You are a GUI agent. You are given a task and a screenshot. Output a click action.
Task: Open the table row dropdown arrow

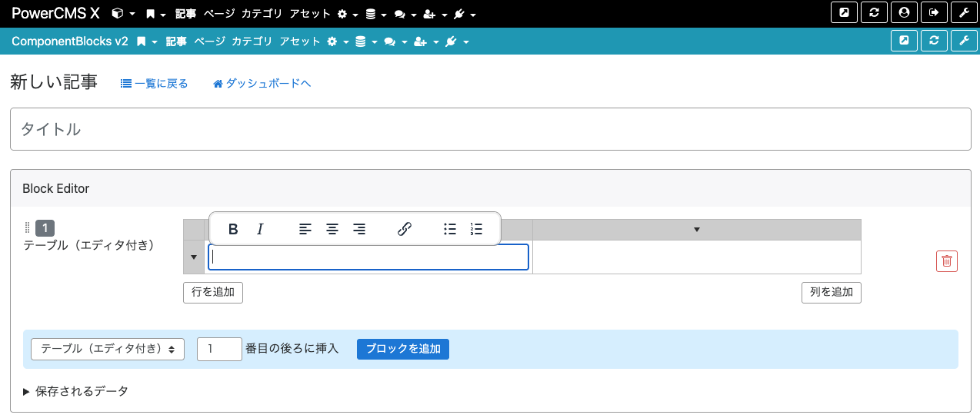click(194, 257)
